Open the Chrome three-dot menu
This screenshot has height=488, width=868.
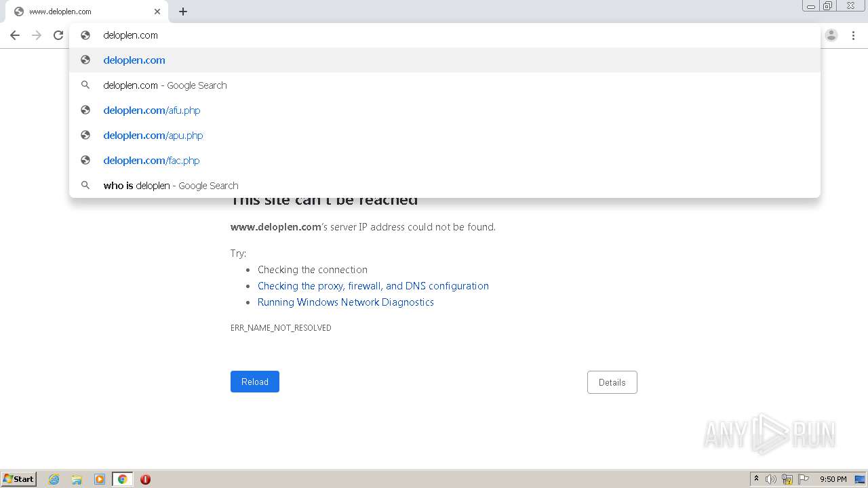point(854,35)
